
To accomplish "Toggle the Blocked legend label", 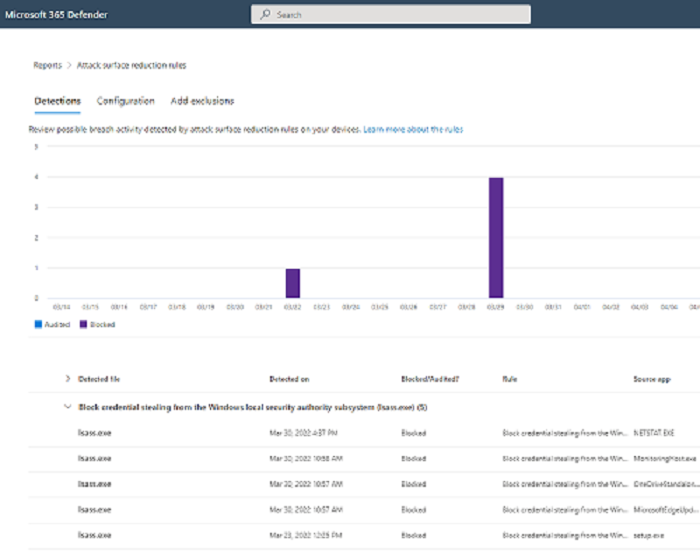I will [x=103, y=325].
